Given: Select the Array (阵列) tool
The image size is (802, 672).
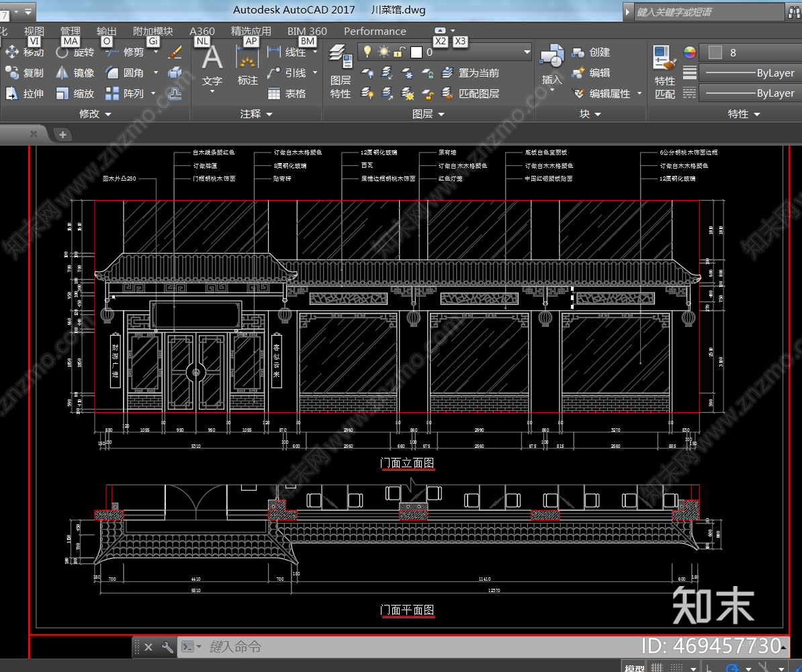Looking at the screenshot, I should 126,93.
